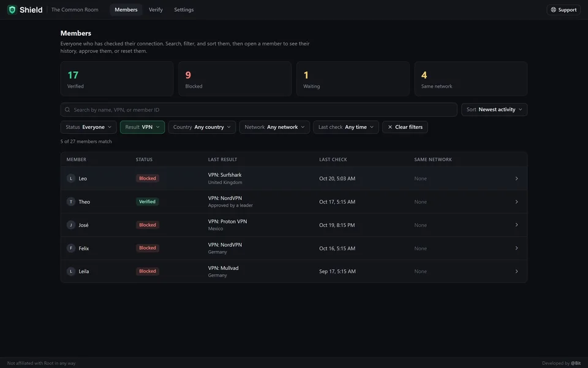This screenshot has width=588, height=368.
Task: Open Leila's row chevron arrow
Action: coord(516,271)
